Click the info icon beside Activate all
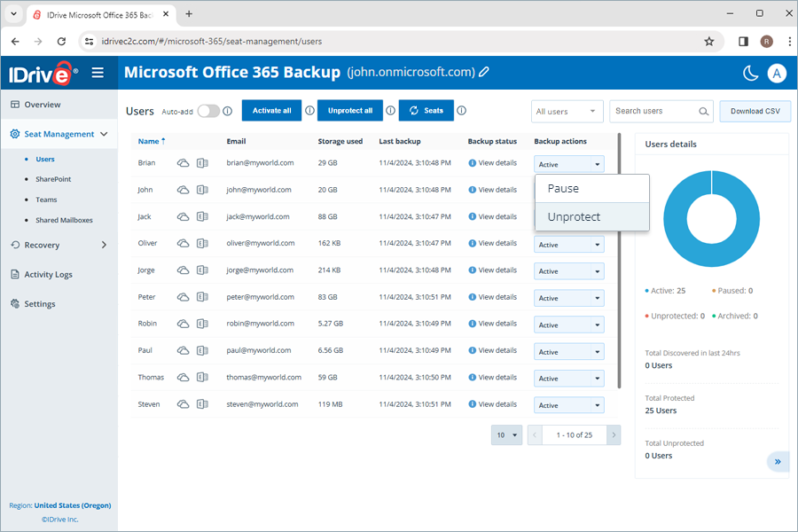Viewport: 798px width, 532px height. point(309,111)
